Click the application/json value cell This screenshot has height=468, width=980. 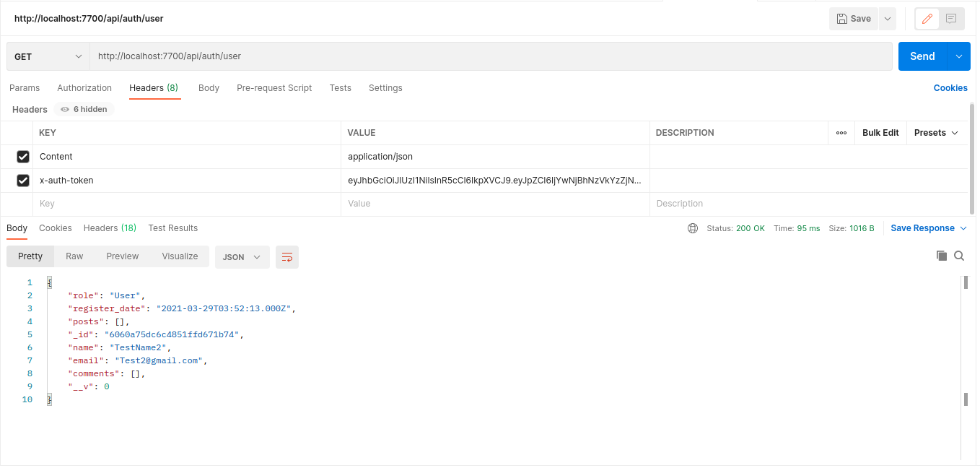[495, 157]
